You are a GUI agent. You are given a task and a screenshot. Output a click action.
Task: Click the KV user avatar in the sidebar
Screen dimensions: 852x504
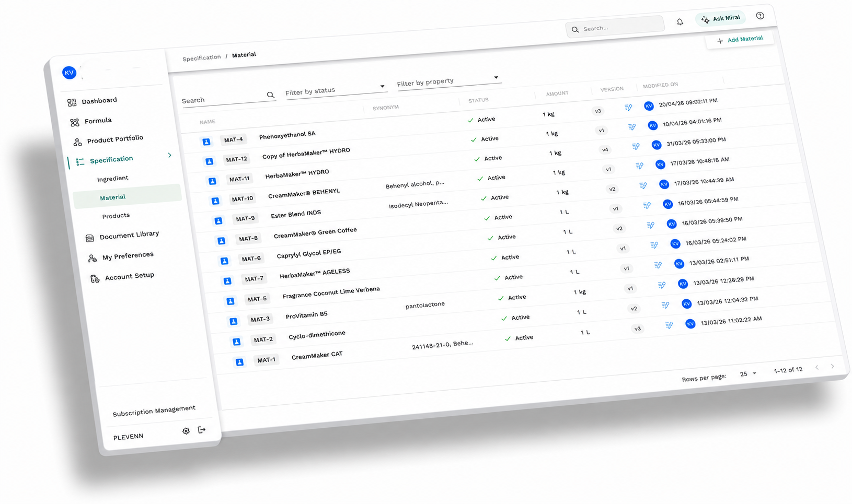tap(69, 73)
